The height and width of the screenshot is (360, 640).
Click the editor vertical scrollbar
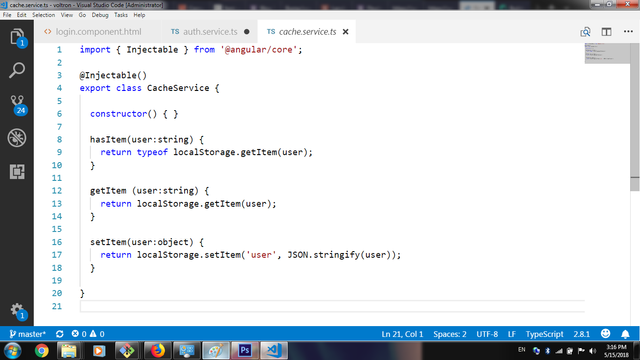click(x=635, y=117)
